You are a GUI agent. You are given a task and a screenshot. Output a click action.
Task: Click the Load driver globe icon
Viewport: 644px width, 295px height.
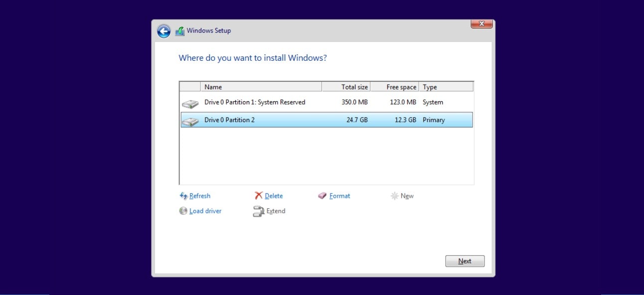tap(182, 211)
